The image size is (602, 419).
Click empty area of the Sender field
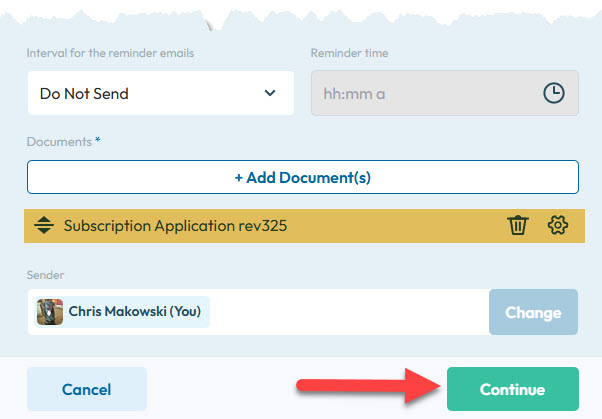point(350,312)
